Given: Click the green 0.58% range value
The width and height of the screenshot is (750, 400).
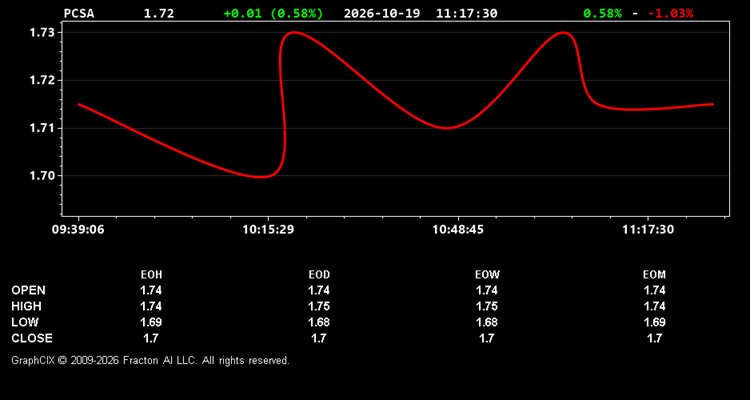Looking at the screenshot, I should coord(602,13).
